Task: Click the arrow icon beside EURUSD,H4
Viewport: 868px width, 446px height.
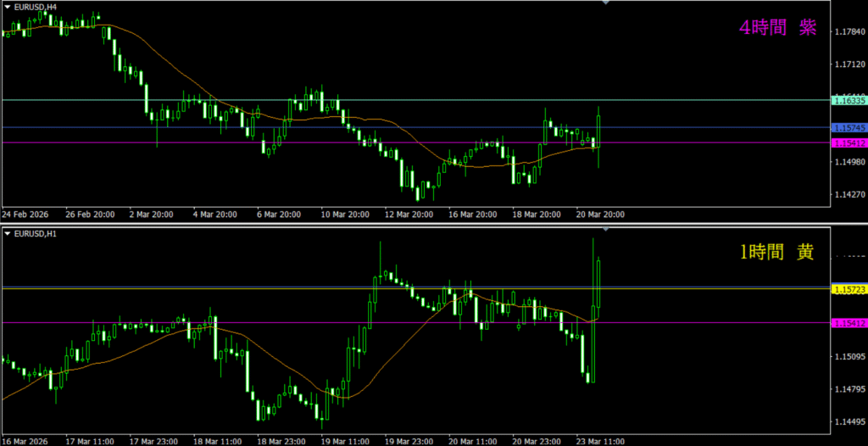Action: pos(8,7)
